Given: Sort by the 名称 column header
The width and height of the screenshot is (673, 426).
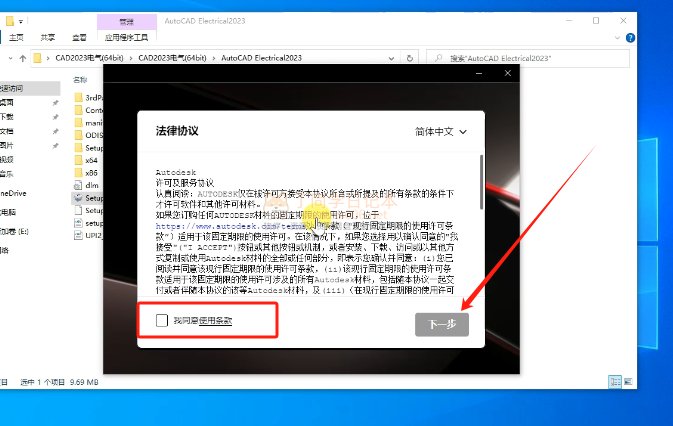Looking at the screenshot, I should [80, 79].
